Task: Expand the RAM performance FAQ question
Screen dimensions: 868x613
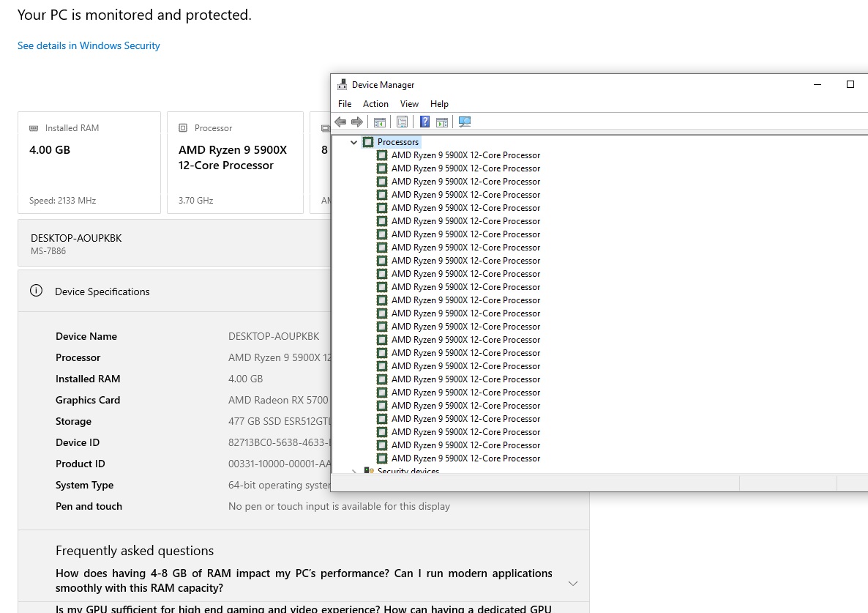Action: [x=573, y=583]
